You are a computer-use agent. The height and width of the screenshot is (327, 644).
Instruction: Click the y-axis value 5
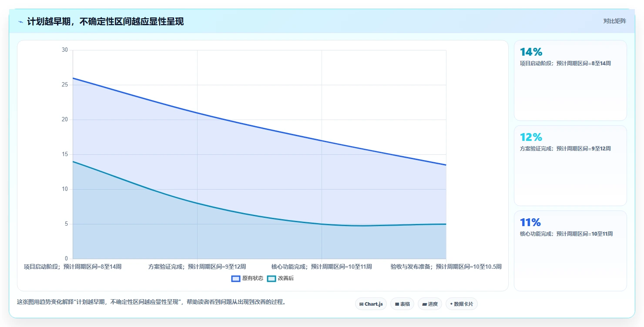point(66,224)
